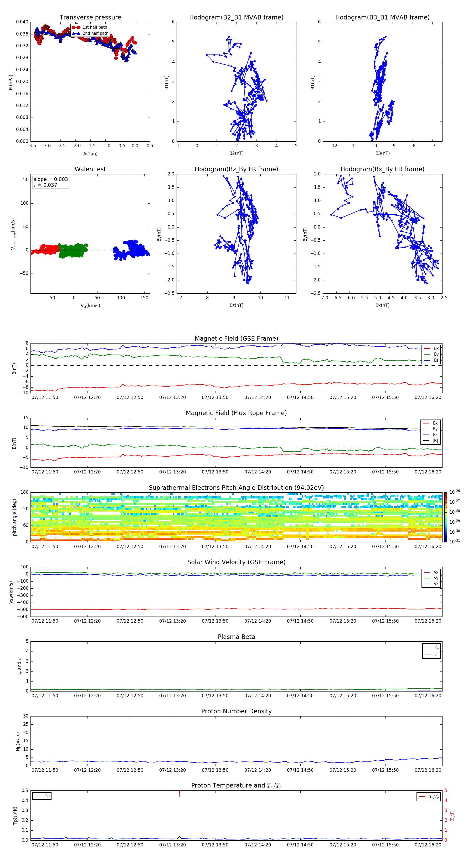
Task: Click the βp legend entry in Plasma Beta
Action: (431, 647)
